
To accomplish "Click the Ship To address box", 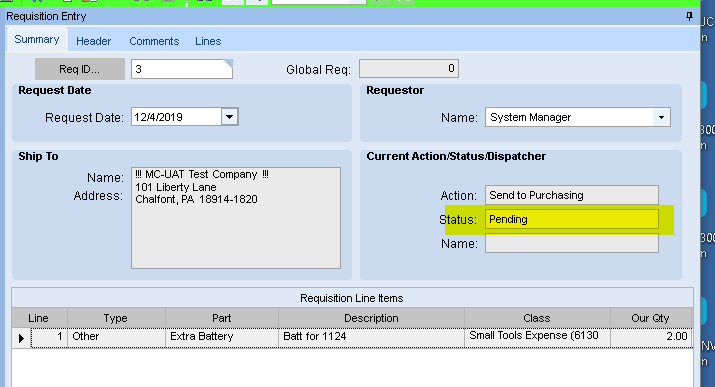I will [x=236, y=218].
